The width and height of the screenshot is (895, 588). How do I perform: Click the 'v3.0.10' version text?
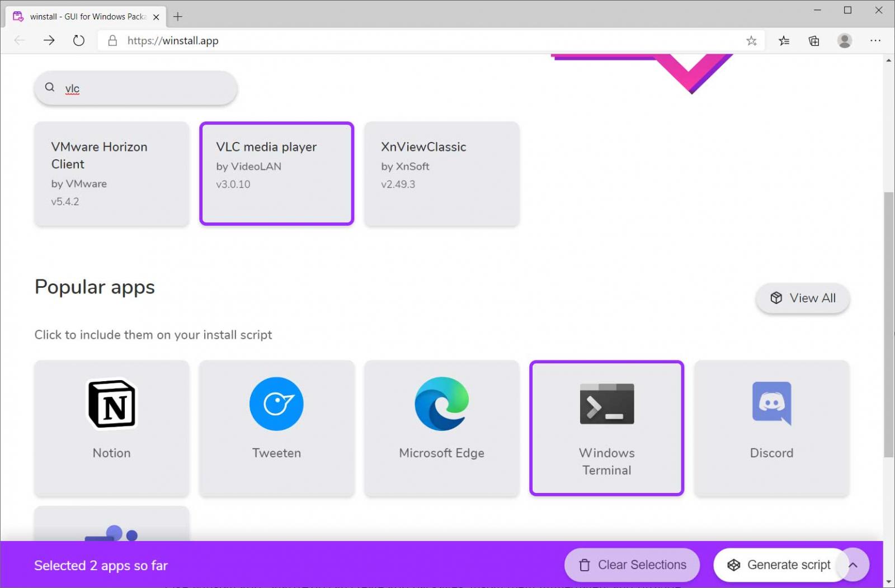pyautogui.click(x=233, y=184)
